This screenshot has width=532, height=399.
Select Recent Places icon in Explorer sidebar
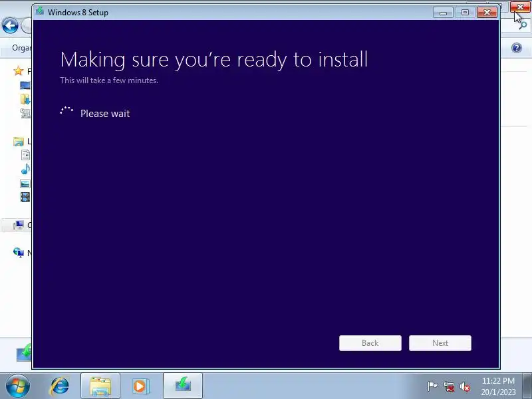point(25,113)
